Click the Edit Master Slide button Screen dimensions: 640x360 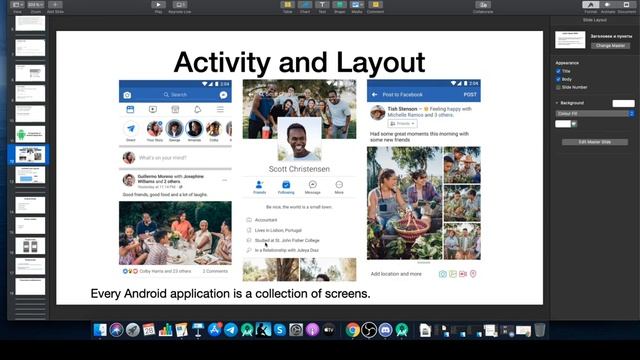[x=595, y=142]
